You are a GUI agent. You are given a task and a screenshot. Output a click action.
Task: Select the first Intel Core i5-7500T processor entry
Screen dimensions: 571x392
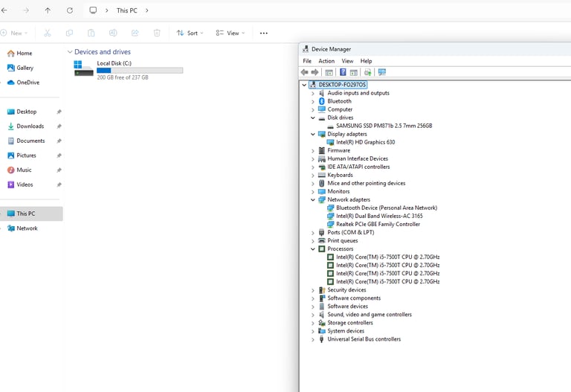(x=388, y=257)
